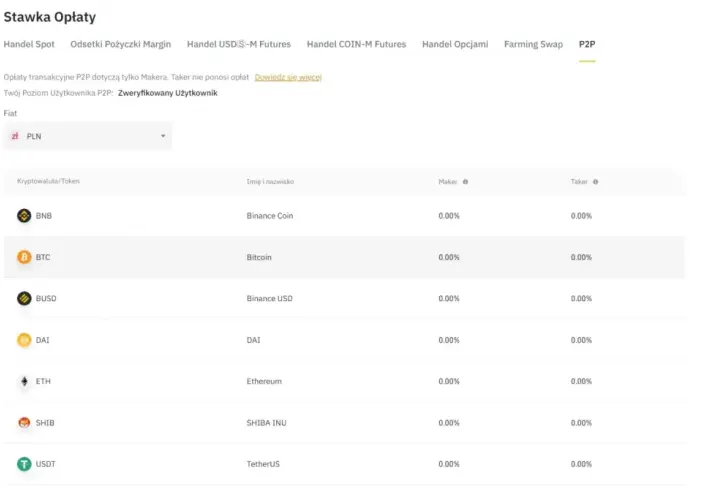Click the Taker fee for BTC
720x500 pixels.
581,257
